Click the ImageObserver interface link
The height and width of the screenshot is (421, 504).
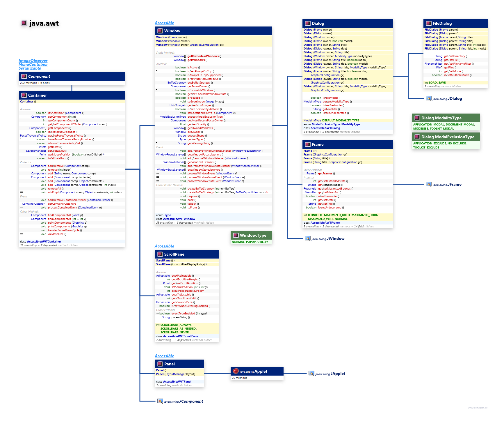click(x=33, y=61)
